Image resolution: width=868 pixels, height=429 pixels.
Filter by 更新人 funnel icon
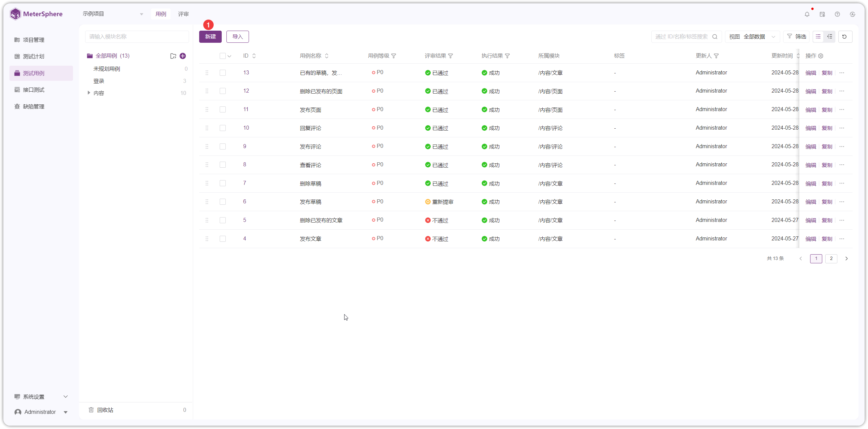point(716,56)
